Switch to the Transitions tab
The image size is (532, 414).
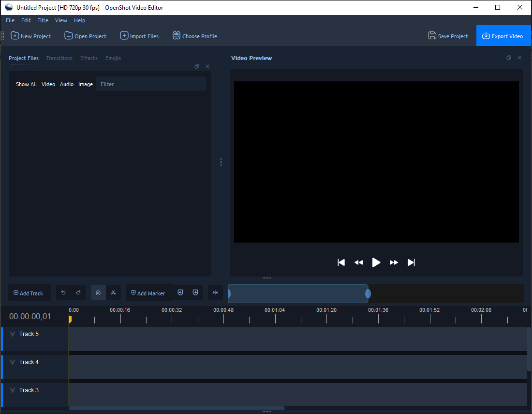[x=59, y=58]
